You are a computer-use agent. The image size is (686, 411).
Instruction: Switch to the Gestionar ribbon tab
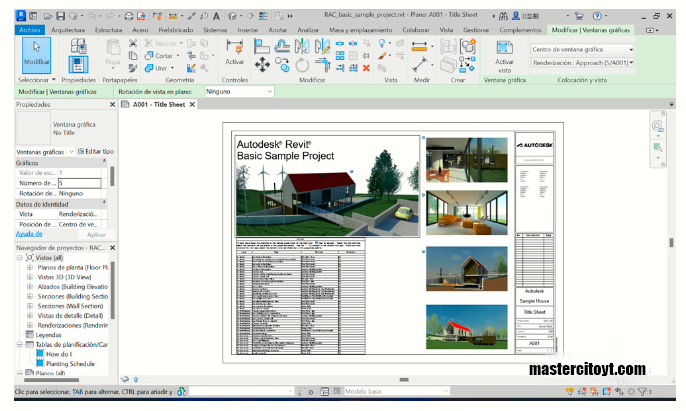(476, 30)
